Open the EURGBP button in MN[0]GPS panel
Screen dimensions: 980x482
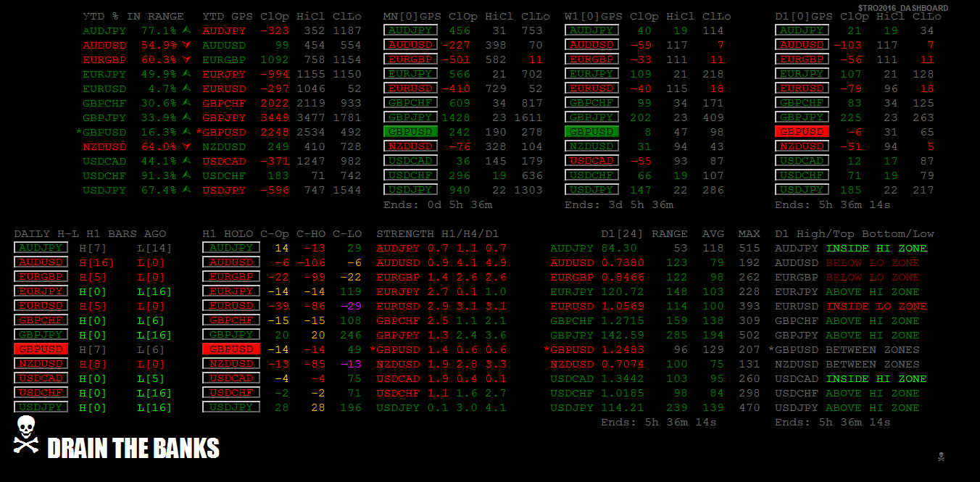[x=410, y=59]
